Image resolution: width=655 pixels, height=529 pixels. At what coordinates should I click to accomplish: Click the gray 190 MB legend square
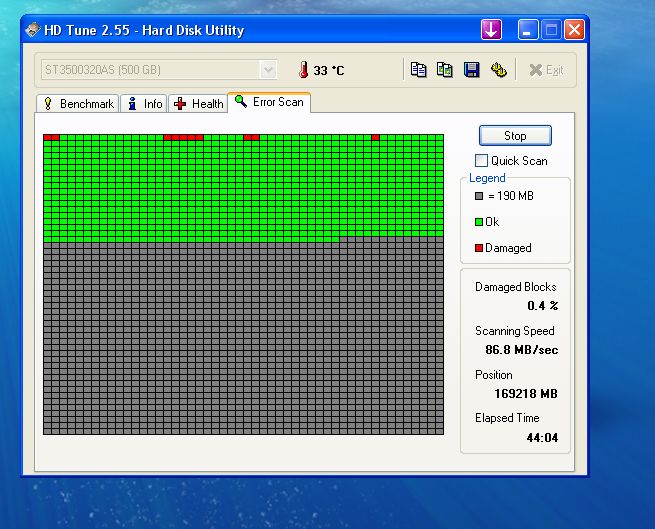click(x=479, y=196)
